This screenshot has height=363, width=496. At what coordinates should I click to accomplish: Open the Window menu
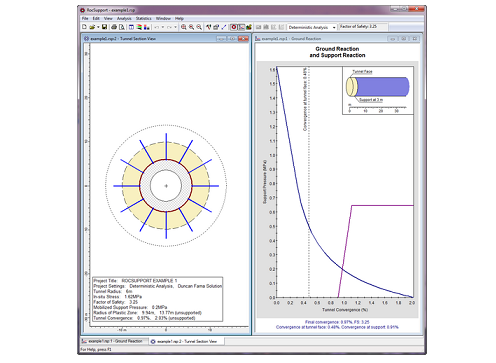click(x=163, y=18)
